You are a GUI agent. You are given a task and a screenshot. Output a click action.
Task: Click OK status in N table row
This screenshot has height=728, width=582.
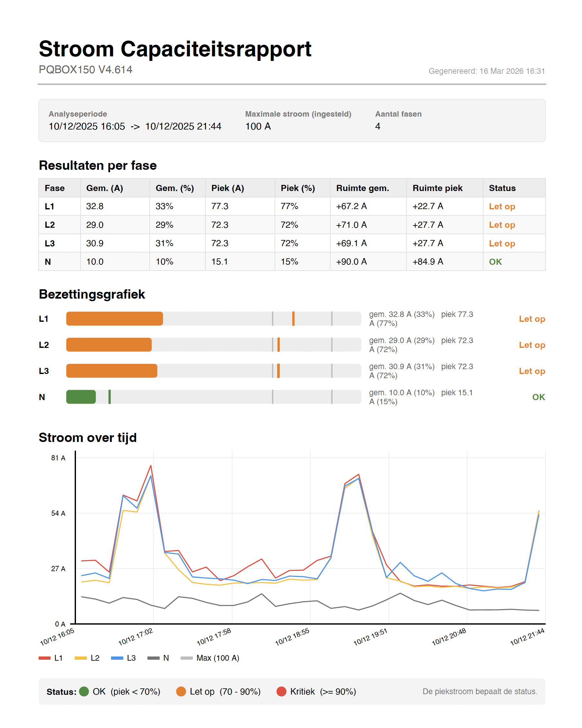(x=495, y=262)
